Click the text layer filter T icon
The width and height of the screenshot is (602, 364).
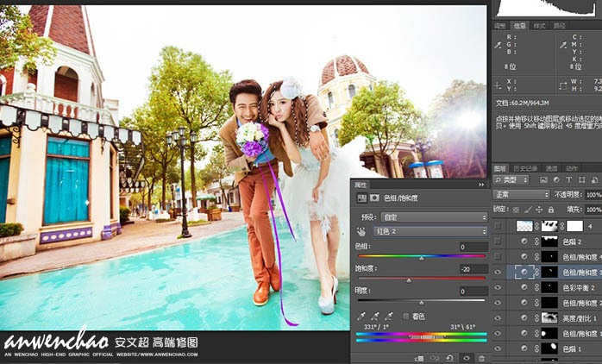[x=569, y=179]
